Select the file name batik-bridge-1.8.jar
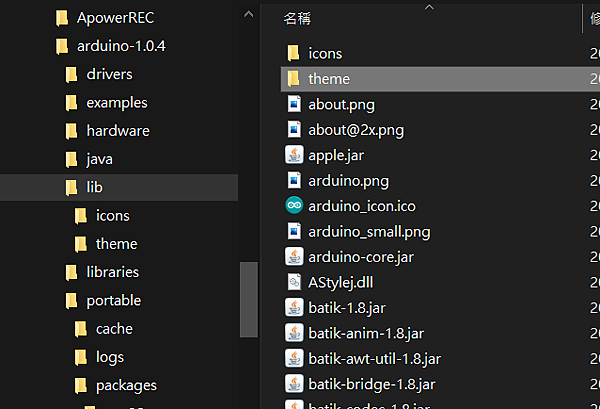 pos(372,385)
